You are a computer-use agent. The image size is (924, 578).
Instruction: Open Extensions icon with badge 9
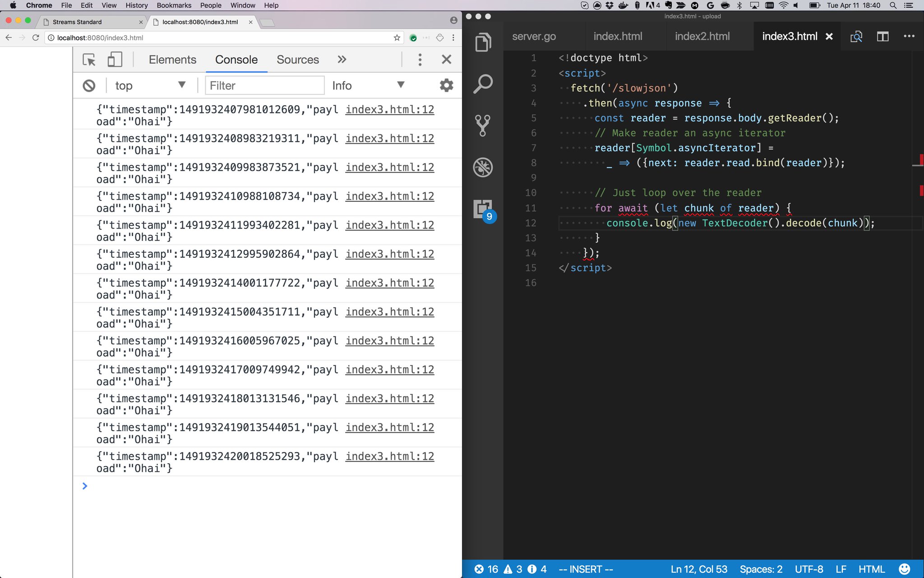(x=484, y=210)
